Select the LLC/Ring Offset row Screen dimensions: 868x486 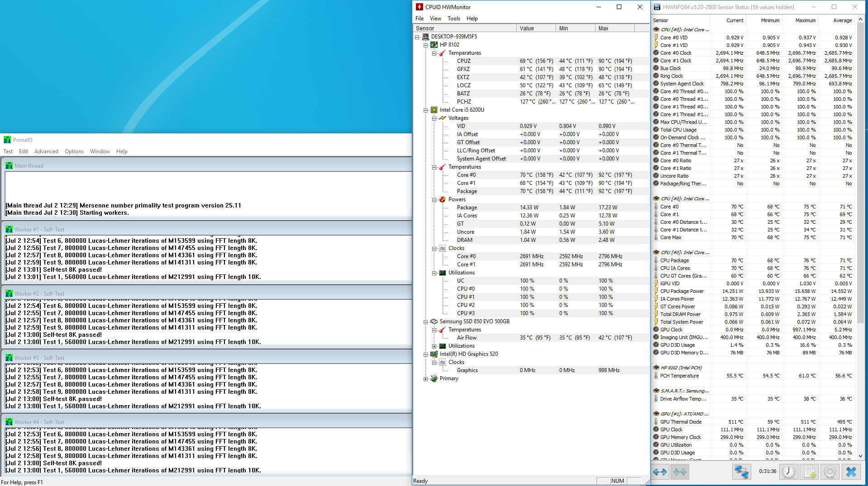pyautogui.click(x=532, y=151)
